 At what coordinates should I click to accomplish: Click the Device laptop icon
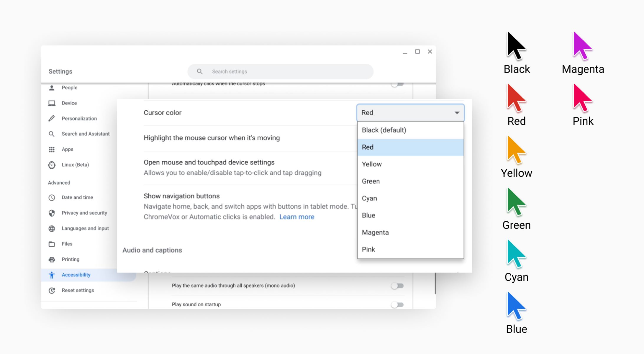[52, 103]
